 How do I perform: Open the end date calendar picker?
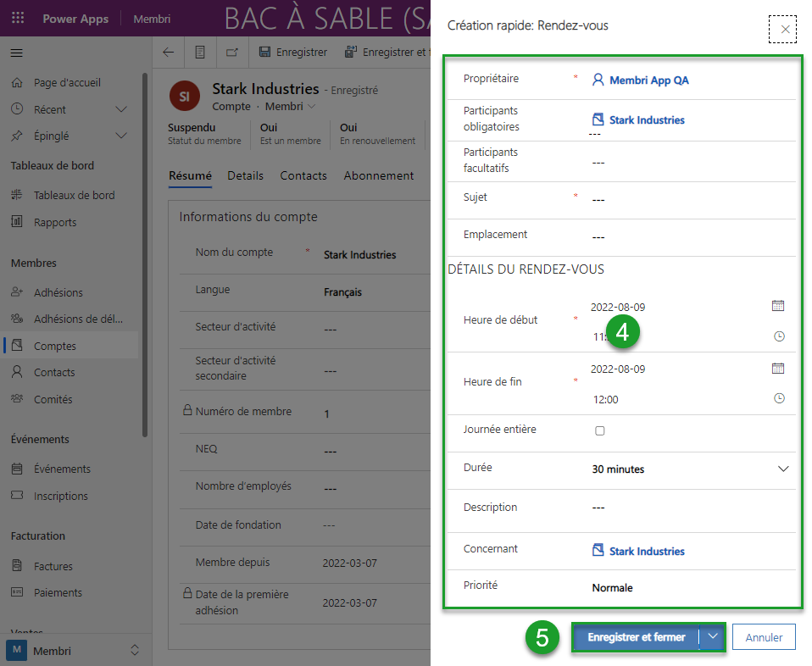[778, 369]
